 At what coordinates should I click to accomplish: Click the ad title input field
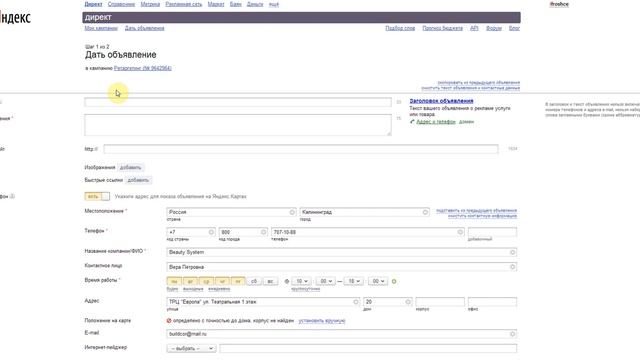click(x=238, y=102)
